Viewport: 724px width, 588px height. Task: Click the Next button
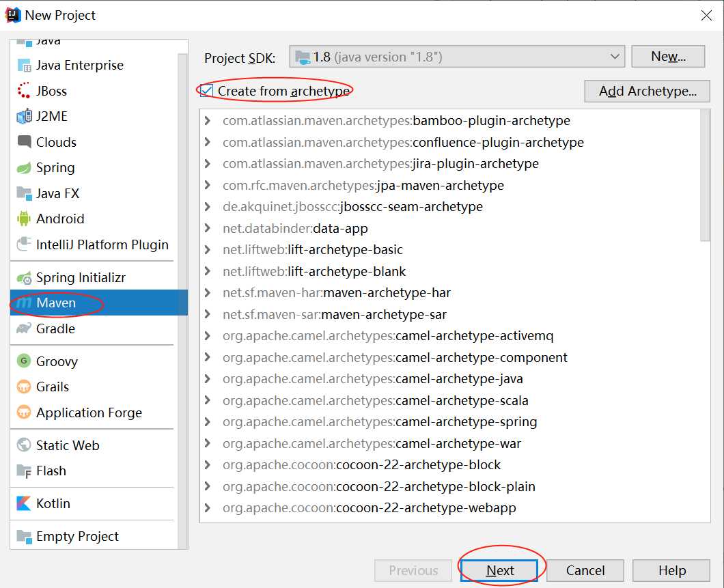(499, 570)
